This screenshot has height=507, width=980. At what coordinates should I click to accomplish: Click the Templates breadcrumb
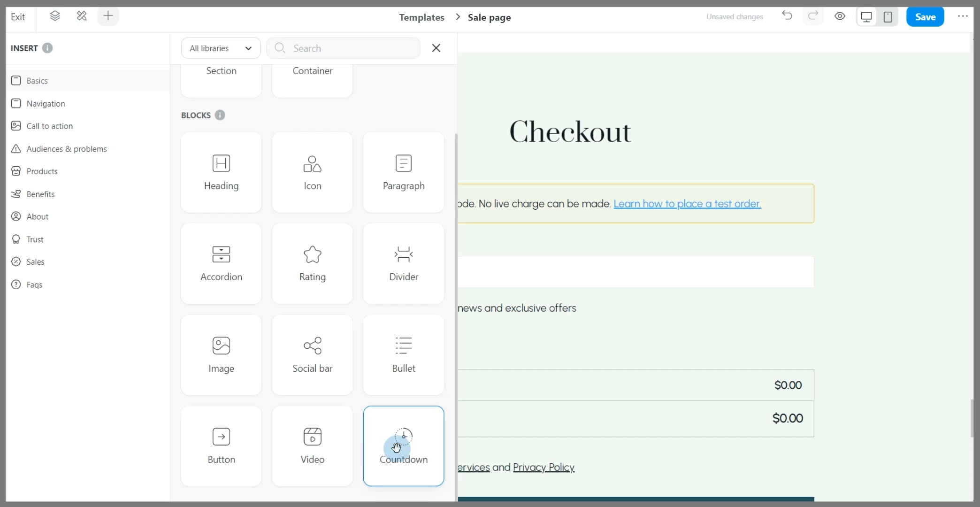[x=421, y=17]
